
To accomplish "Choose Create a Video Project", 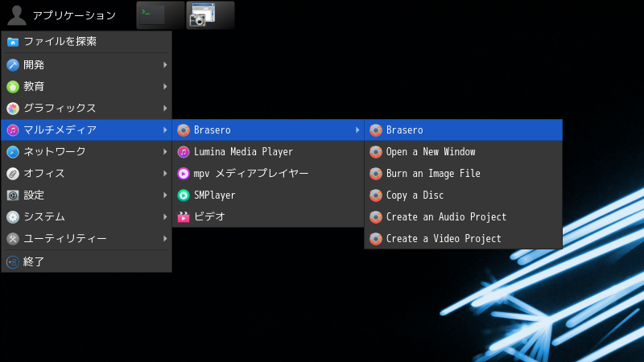I will pos(464,238).
